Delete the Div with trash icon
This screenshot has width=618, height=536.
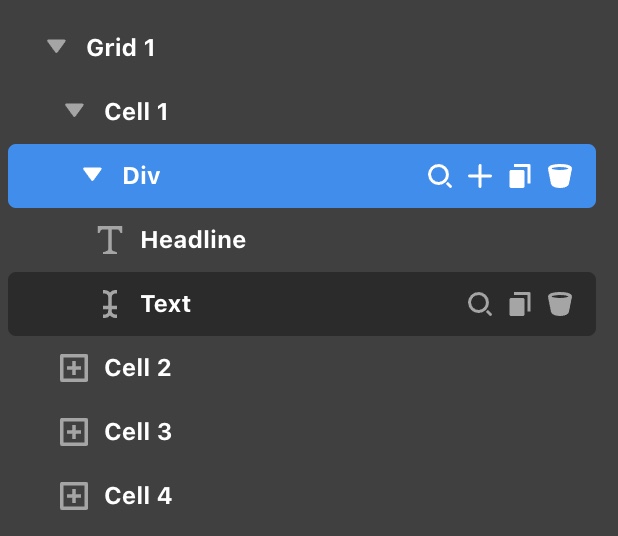point(560,176)
